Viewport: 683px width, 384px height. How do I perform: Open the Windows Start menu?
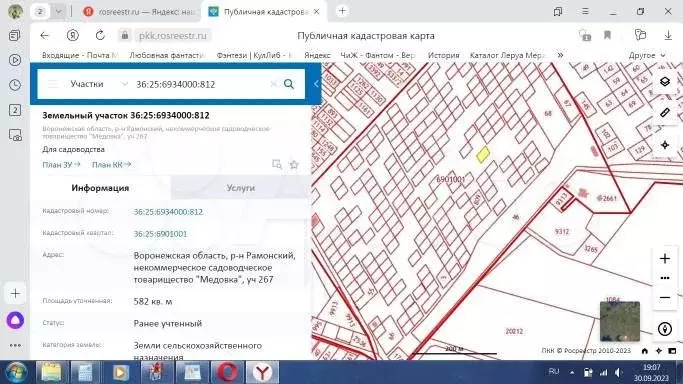click(16, 373)
